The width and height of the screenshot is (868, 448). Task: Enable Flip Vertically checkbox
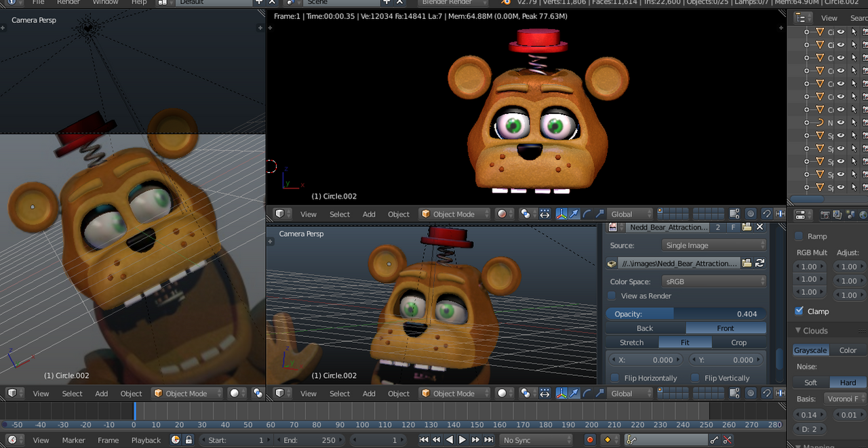tap(695, 378)
